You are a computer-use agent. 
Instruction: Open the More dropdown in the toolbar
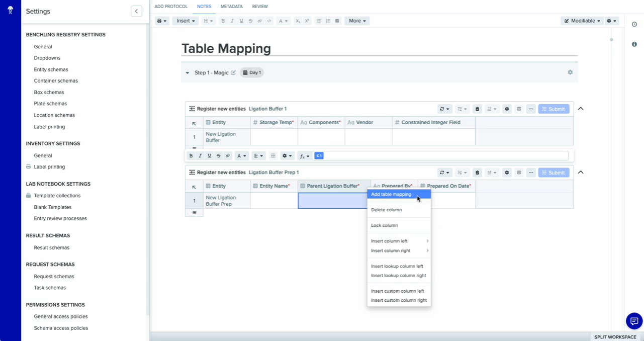357,21
